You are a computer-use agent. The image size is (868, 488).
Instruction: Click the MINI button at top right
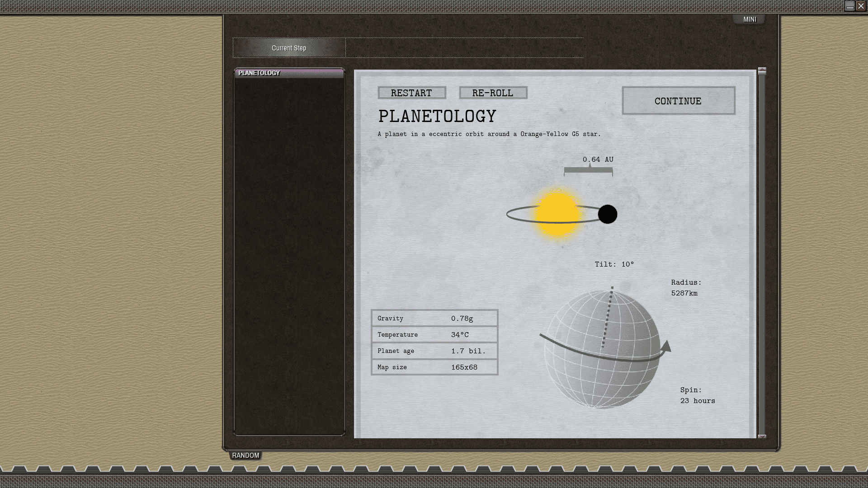coord(749,19)
